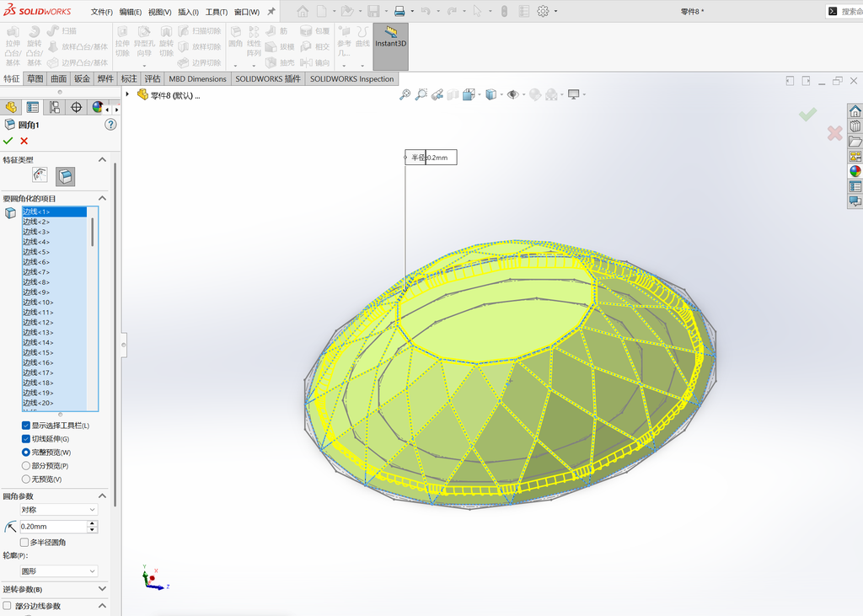Open the options gear dropdown arrow

click(x=556, y=11)
